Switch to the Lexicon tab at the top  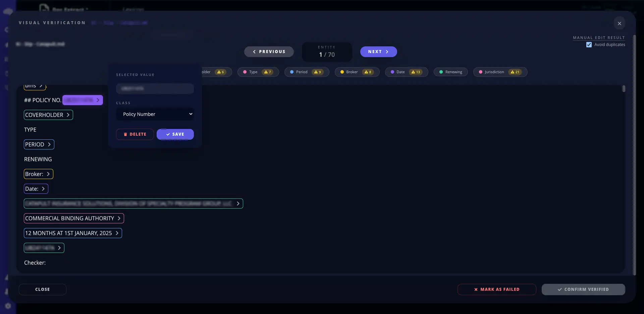click(133, 9)
